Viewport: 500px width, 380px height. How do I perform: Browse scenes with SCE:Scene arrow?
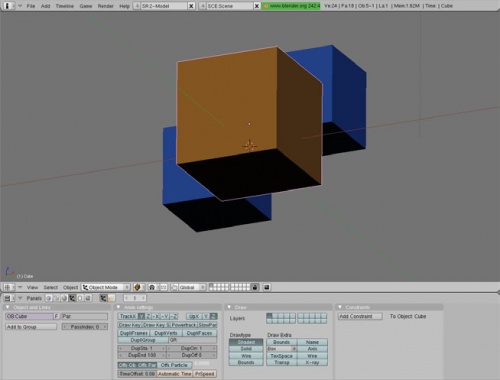[202, 6]
